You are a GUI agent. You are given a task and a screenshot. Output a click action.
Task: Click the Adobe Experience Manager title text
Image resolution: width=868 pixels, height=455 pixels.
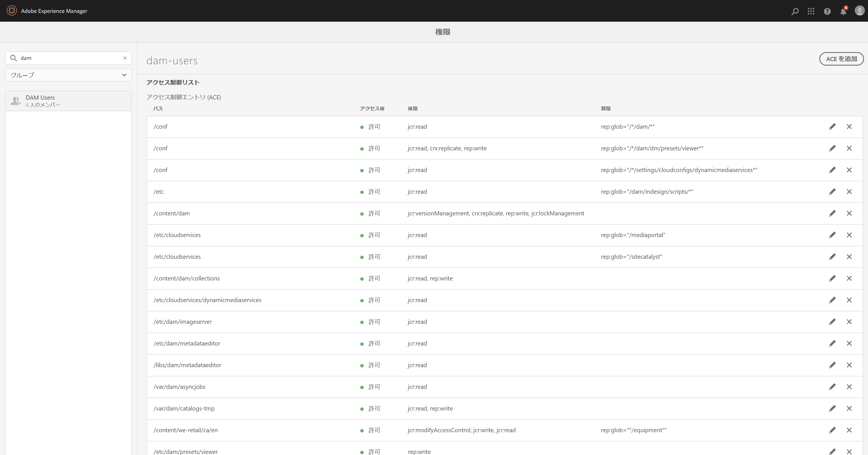54,11
